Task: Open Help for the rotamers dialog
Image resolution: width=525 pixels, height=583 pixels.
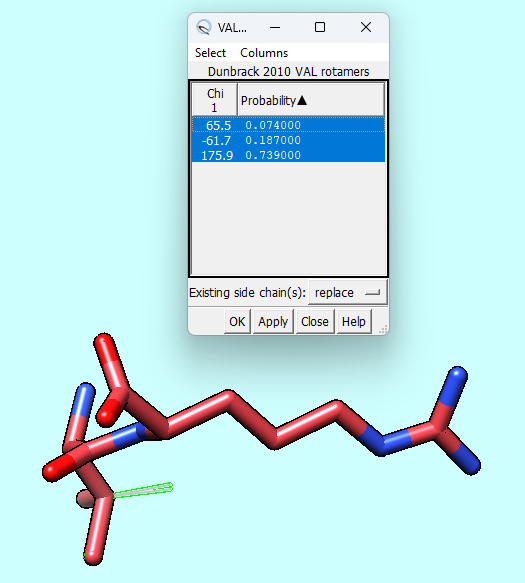Action: [x=354, y=322]
